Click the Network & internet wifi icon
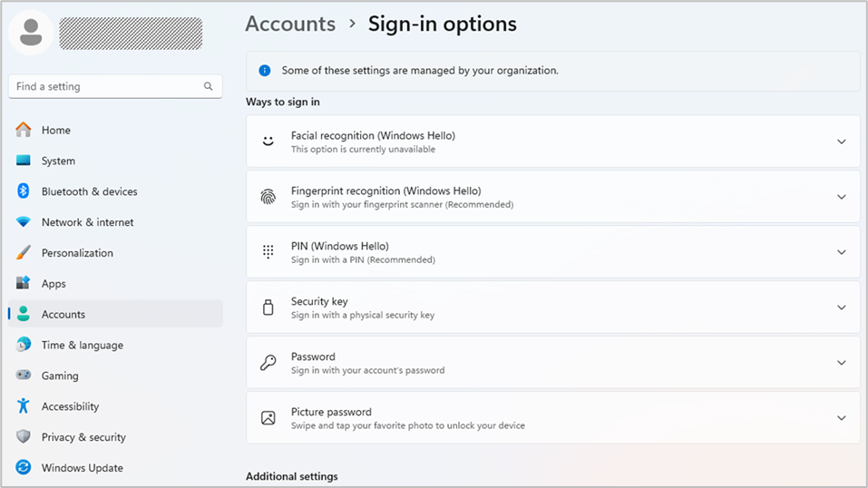 [24, 222]
